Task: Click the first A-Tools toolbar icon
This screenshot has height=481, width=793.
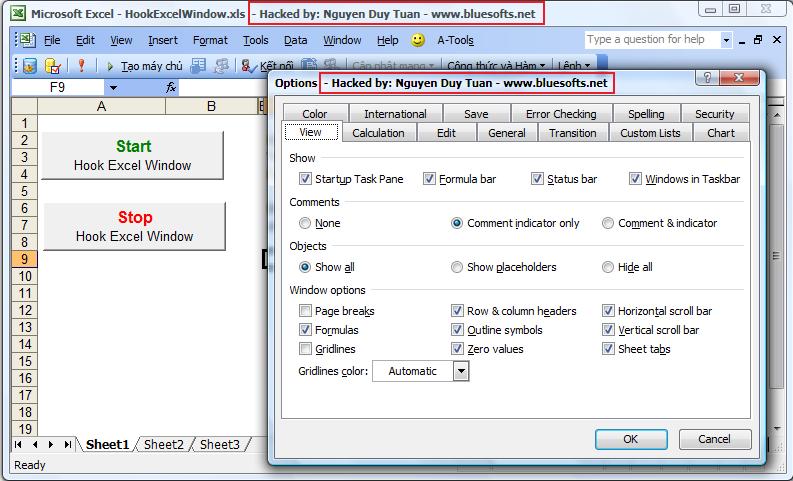Action: tap(30, 66)
